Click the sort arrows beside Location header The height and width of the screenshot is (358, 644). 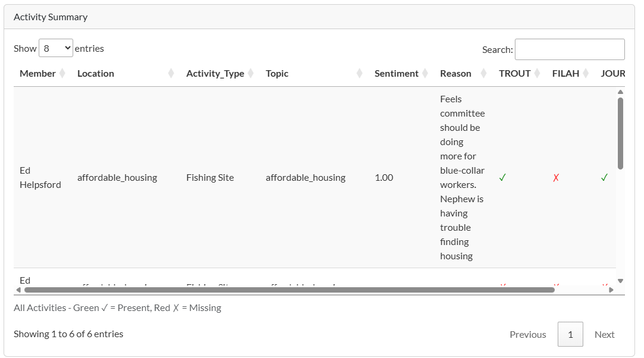(171, 74)
